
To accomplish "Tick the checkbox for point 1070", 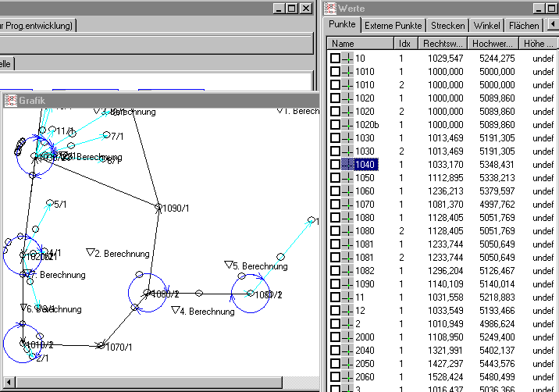I will click(335, 205).
